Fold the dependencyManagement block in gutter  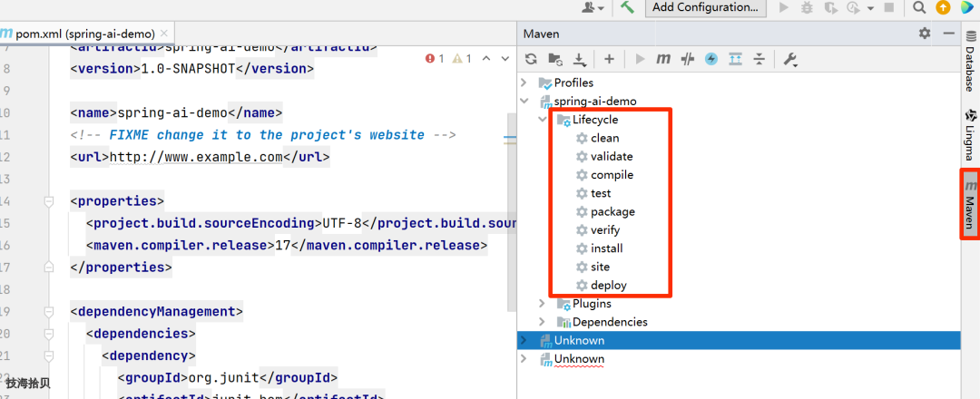49,312
